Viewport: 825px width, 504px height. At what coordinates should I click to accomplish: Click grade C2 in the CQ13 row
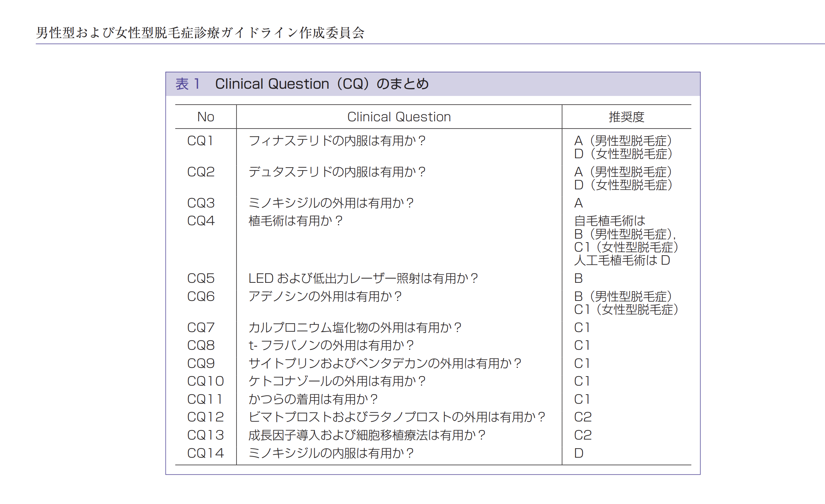pyautogui.click(x=583, y=435)
